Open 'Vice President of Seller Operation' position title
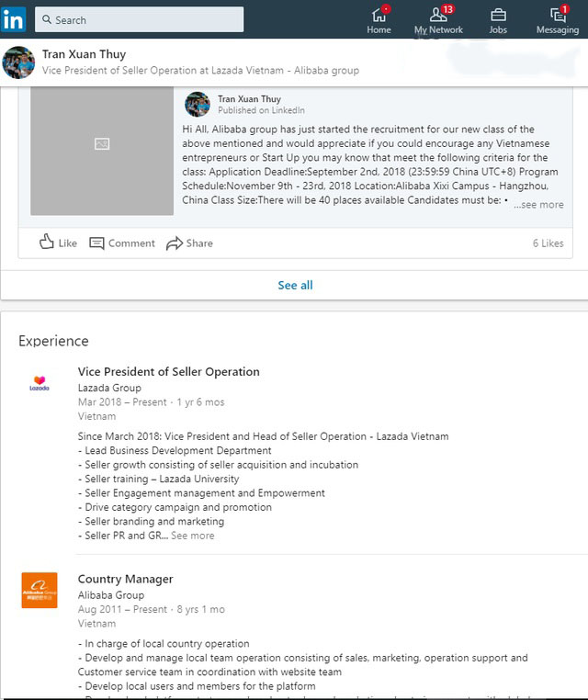 (x=169, y=372)
